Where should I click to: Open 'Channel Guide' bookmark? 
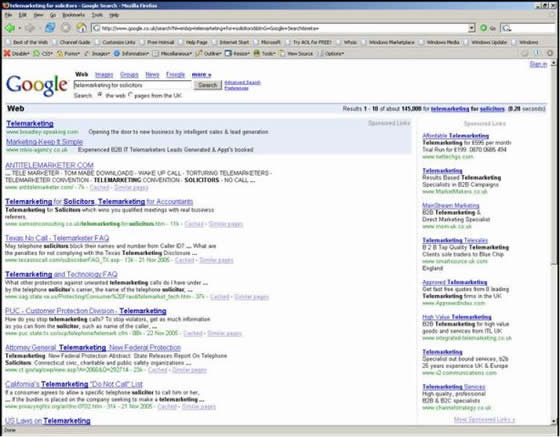pyautogui.click(x=71, y=42)
